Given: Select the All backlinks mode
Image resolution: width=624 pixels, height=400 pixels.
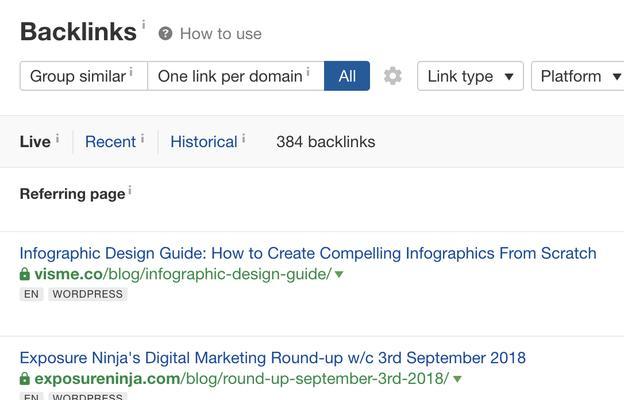Looking at the screenshot, I should click(347, 76).
